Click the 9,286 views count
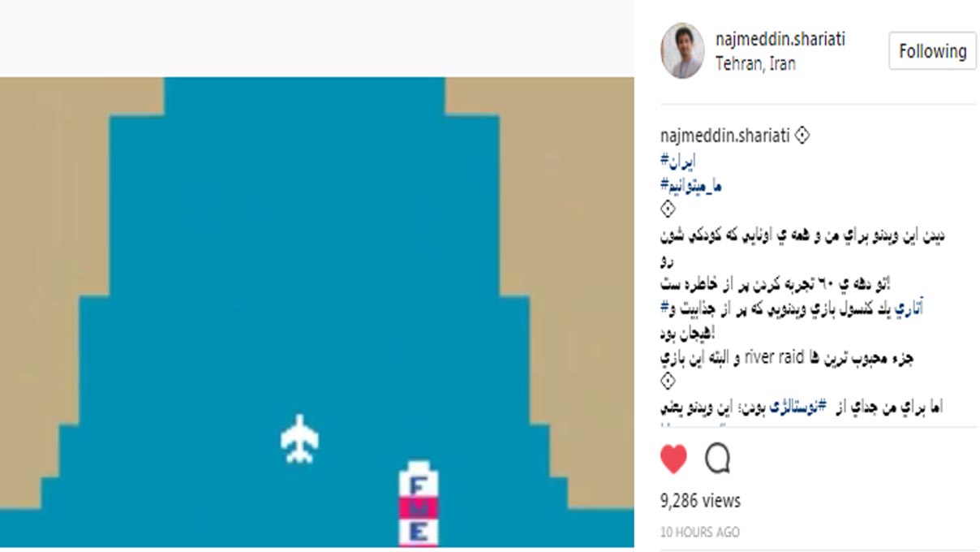The image size is (980, 552). click(x=700, y=502)
